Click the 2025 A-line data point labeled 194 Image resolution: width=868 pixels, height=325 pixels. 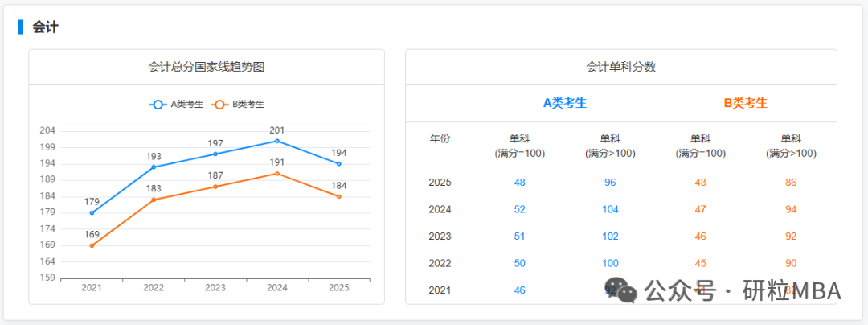[339, 164]
